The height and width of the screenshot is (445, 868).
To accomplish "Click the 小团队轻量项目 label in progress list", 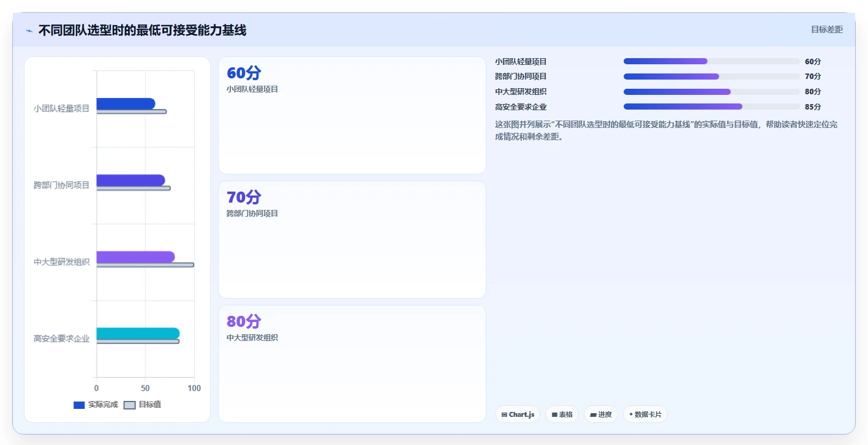I will point(521,62).
